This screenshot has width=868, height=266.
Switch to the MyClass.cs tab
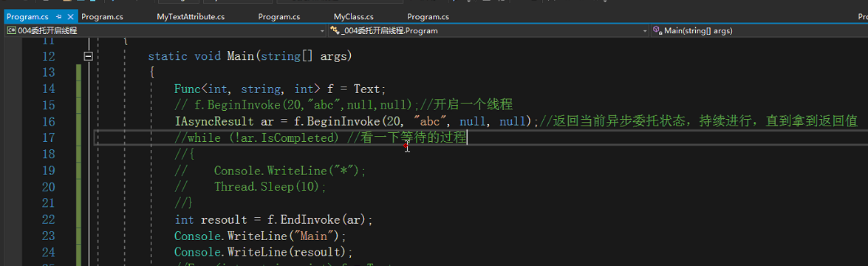coord(353,16)
